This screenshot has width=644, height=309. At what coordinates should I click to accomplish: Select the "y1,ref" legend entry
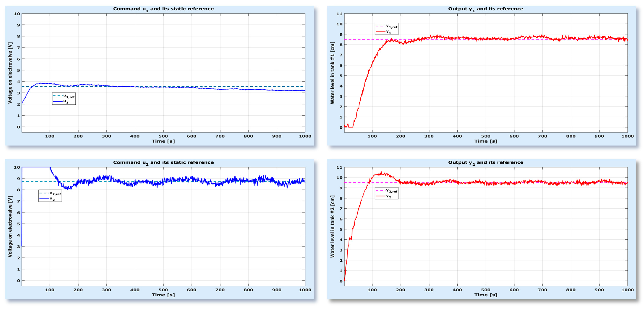click(x=387, y=26)
